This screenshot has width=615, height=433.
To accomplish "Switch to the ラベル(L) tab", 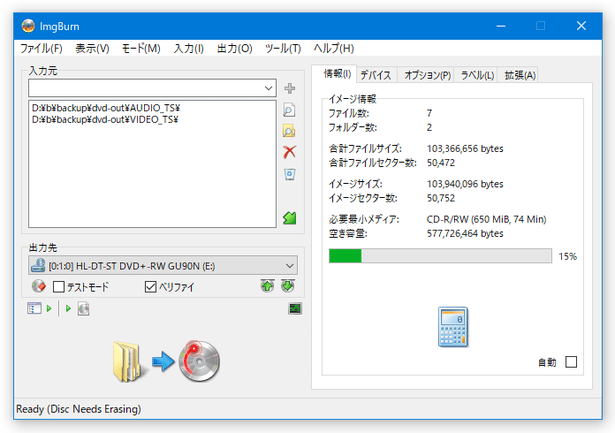I will pos(477,75).
